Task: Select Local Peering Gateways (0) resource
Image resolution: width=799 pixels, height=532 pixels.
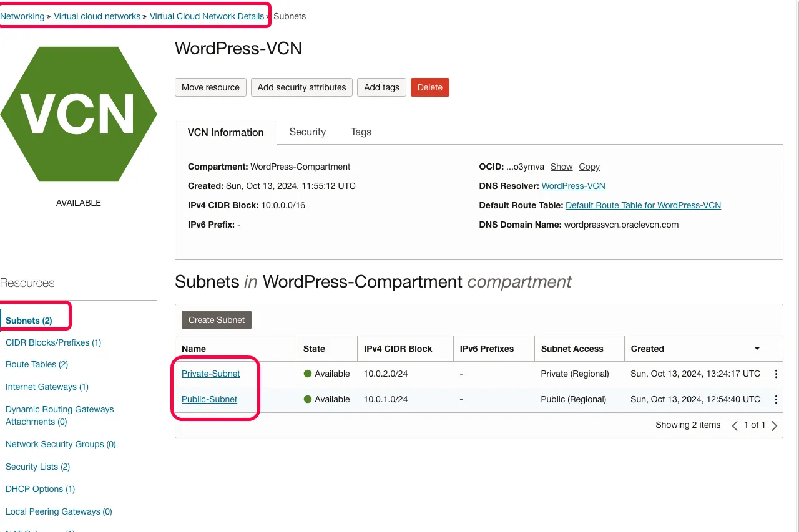Action: [59, 511]
